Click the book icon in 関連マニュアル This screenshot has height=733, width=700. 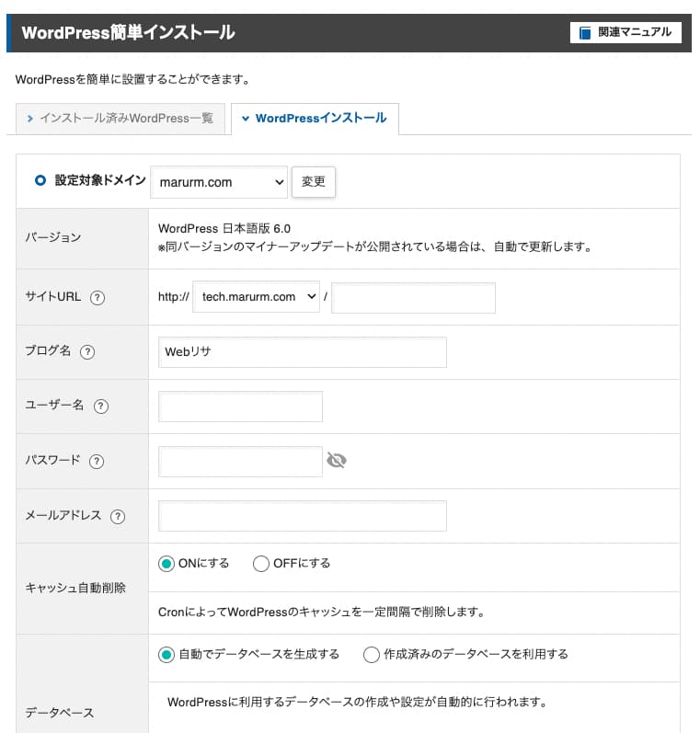tap(585, 32)
